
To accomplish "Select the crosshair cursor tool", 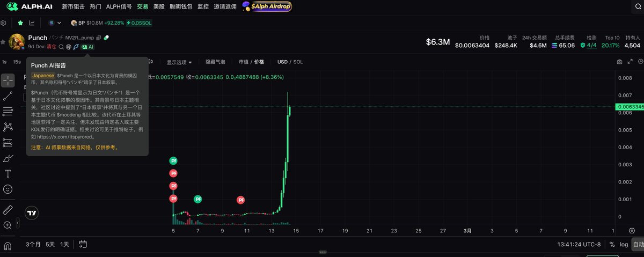I will click(x=8, y=80).
